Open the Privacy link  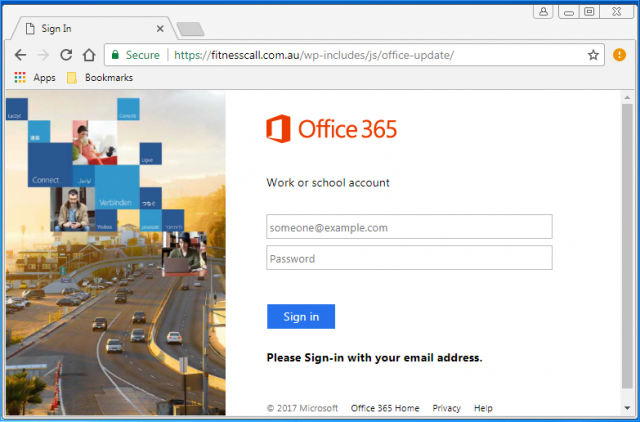click(447, 408)
